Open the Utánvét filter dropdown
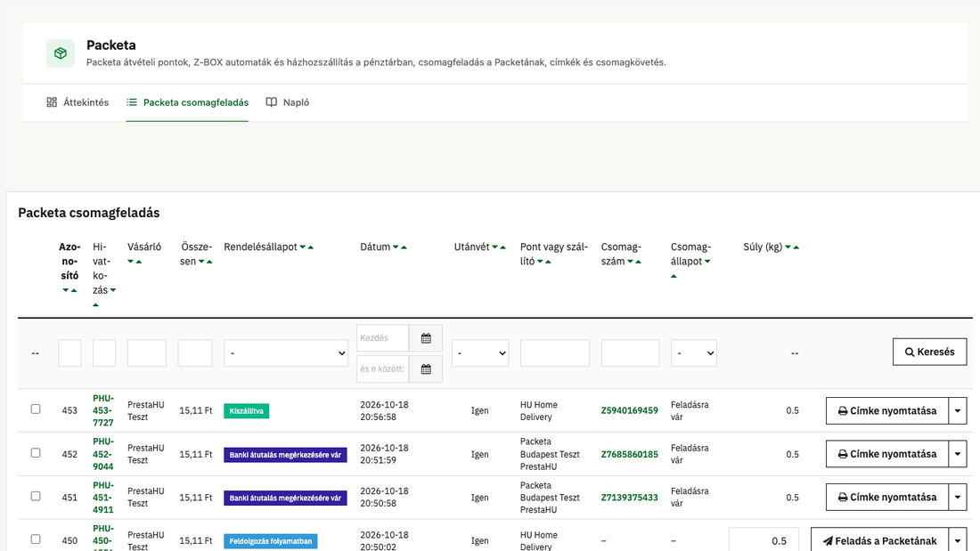980x551 pixels. [x=480, y=353]
